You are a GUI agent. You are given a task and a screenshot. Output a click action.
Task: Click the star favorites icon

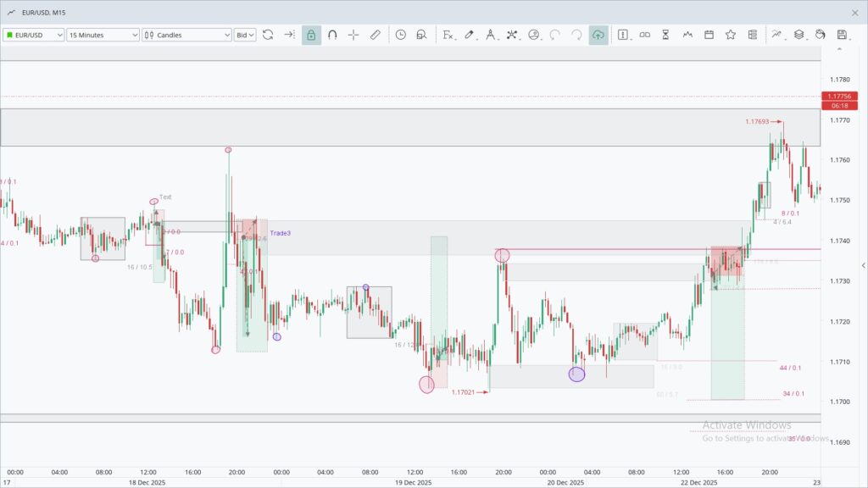730,35
